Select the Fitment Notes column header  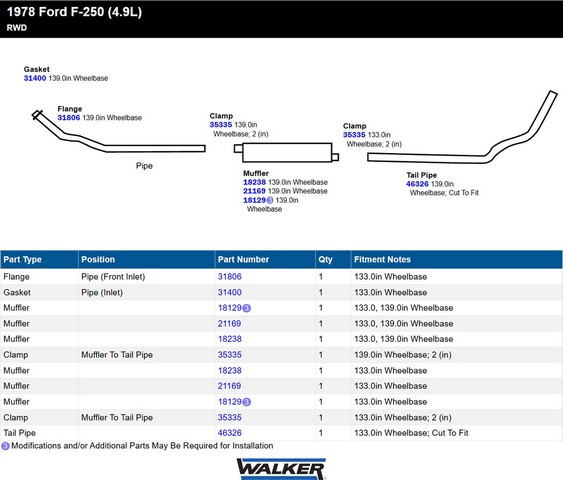pos(456,260)
